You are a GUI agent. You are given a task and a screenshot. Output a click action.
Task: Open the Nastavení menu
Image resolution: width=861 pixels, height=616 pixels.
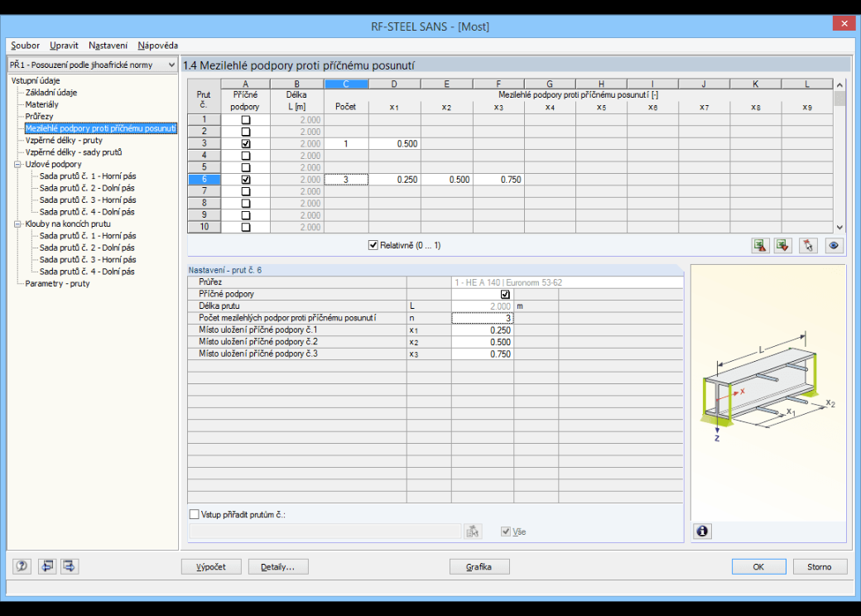tap(108, 46)
